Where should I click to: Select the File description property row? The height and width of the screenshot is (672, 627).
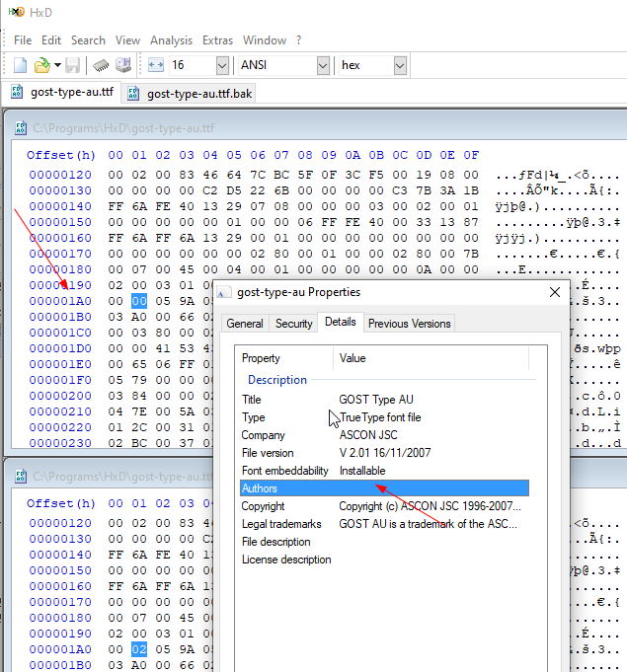384,542
